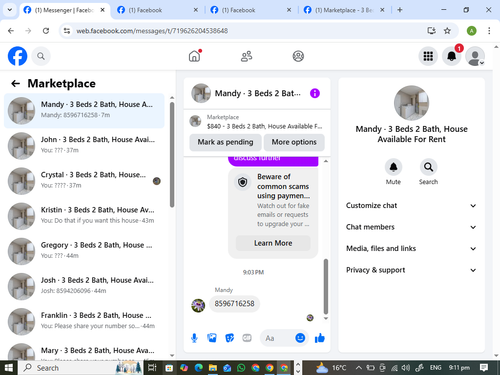Expand Media, files and links section
This screenshot has width=500, height=375.
(411, 248)
